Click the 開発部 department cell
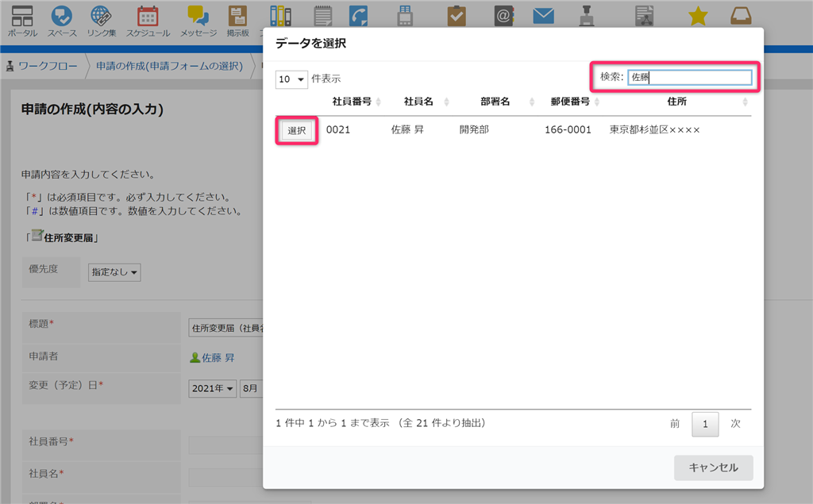813x504 pixels. (x=474, y=129)
